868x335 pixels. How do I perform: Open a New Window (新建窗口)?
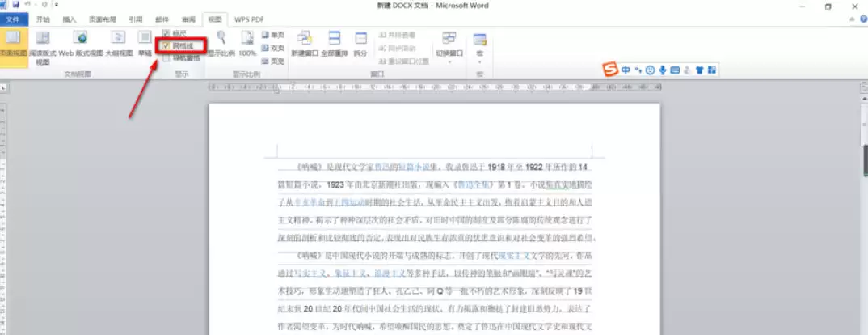tap(305, 45)
